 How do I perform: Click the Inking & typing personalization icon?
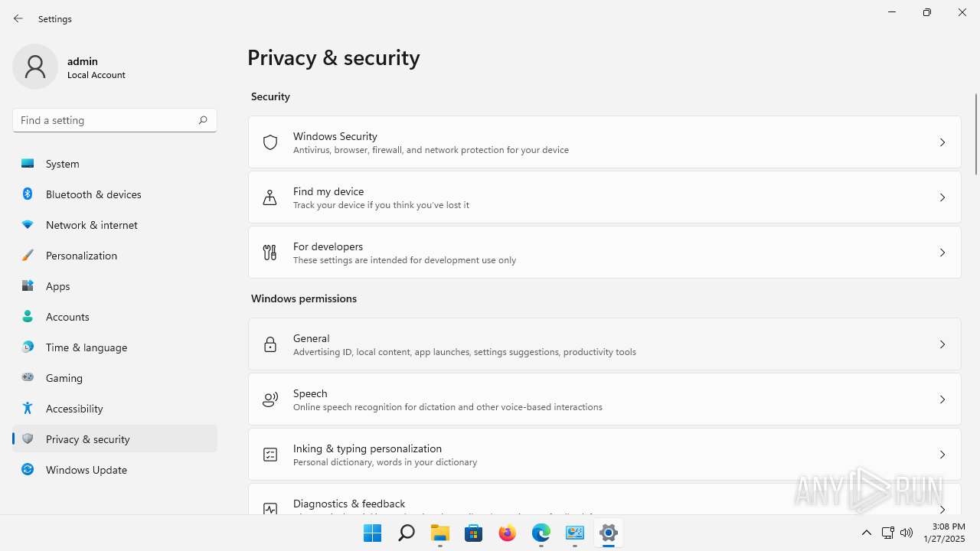pyautogui.click(x=270, y=455)
